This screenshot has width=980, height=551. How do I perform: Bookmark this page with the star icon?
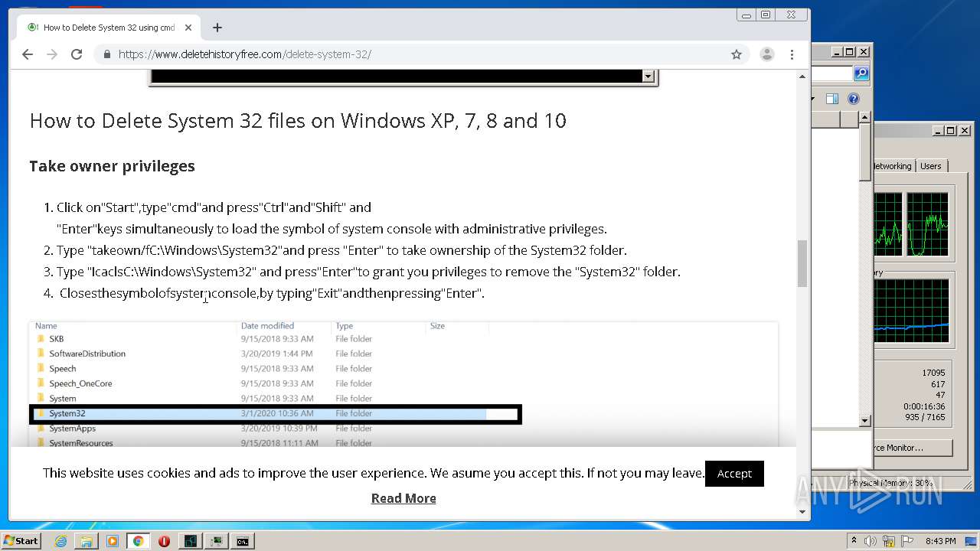coord(737,54)
